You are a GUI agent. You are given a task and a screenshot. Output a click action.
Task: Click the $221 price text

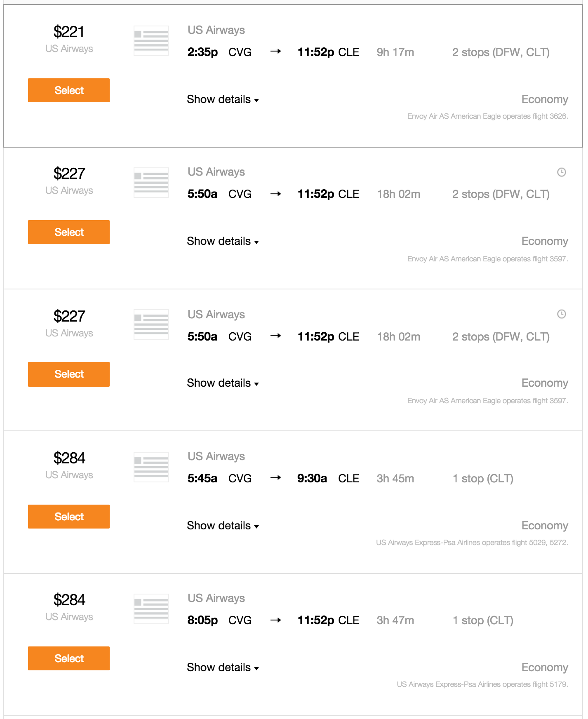pyautogui.click(x=69, y=32)
